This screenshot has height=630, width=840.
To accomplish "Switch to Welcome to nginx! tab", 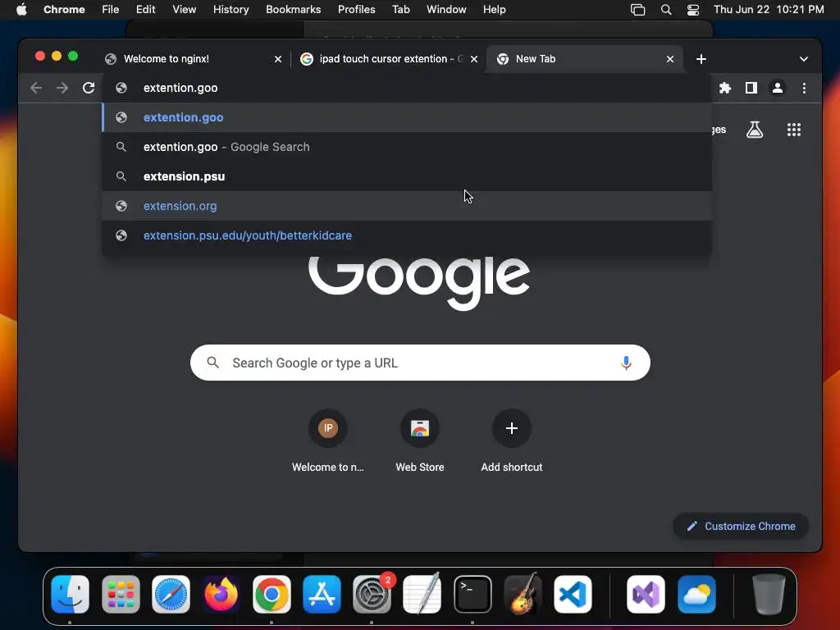I will (193, 59).
